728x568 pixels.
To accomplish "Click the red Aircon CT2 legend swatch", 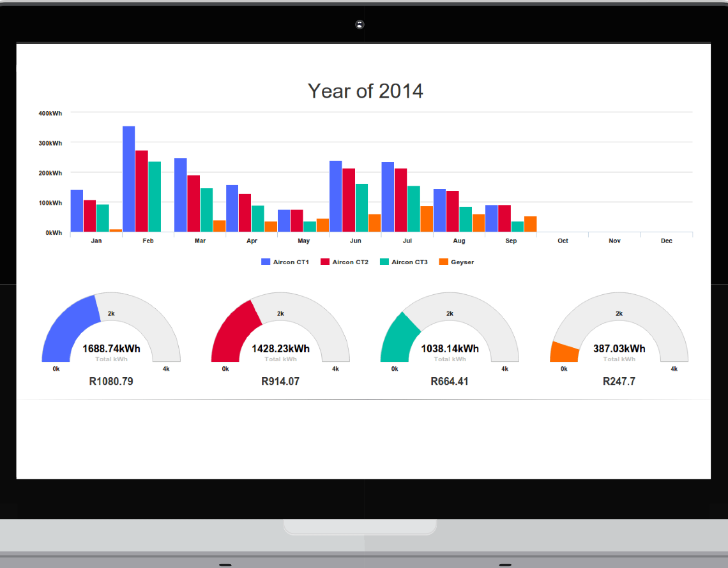I will coord(324,262).
